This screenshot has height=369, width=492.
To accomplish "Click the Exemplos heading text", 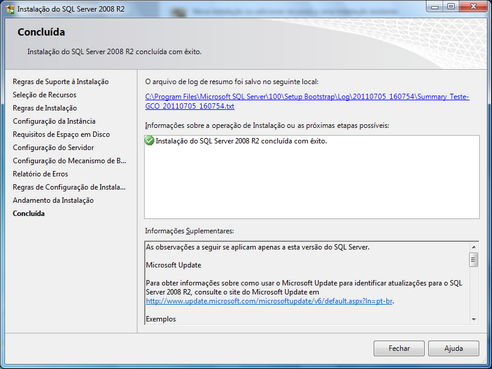I will pos(161,319).
